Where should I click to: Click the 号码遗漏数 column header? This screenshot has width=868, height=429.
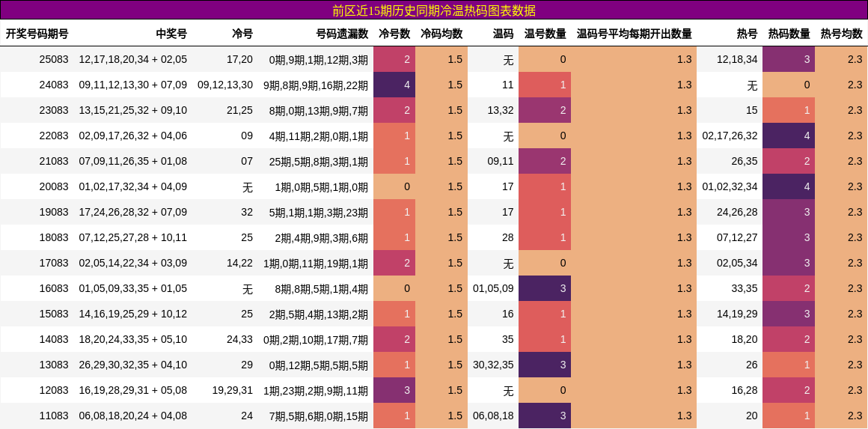point(342,34)
